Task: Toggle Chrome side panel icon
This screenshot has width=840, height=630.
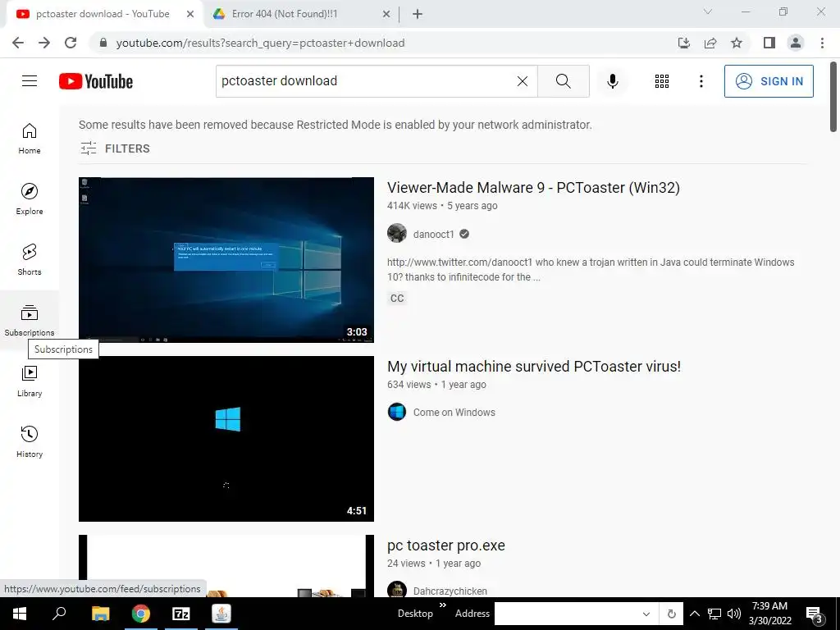Action: (769, 43)
